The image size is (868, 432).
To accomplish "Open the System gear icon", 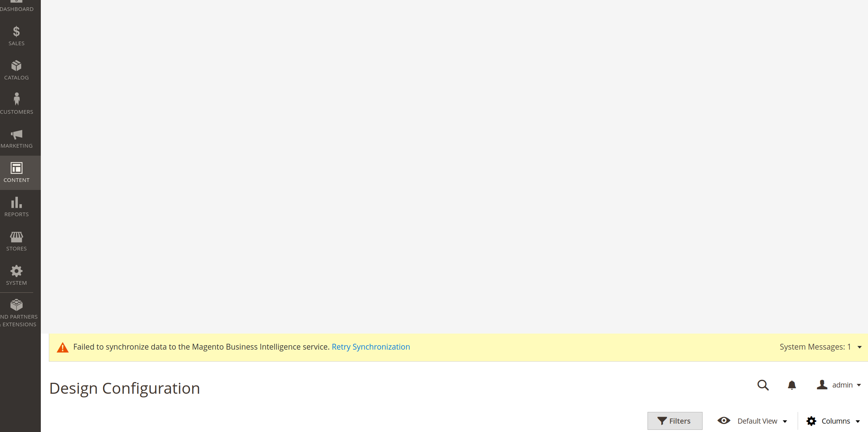I will tap(16, 274).
